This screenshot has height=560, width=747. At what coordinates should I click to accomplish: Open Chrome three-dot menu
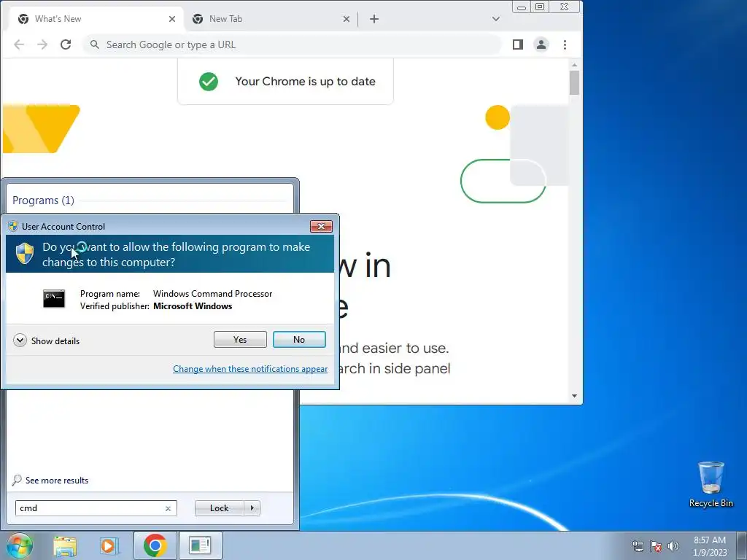click(x=565, y=44)
